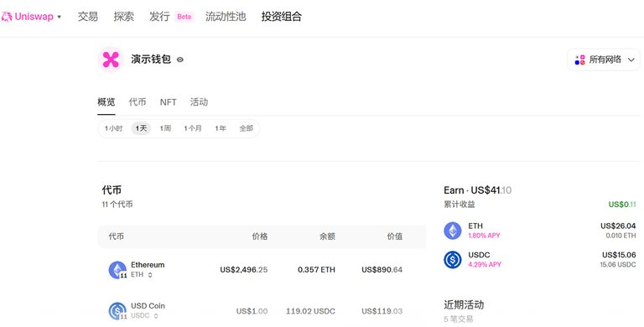Expand the 所有网络 chevron

[631, 60]
